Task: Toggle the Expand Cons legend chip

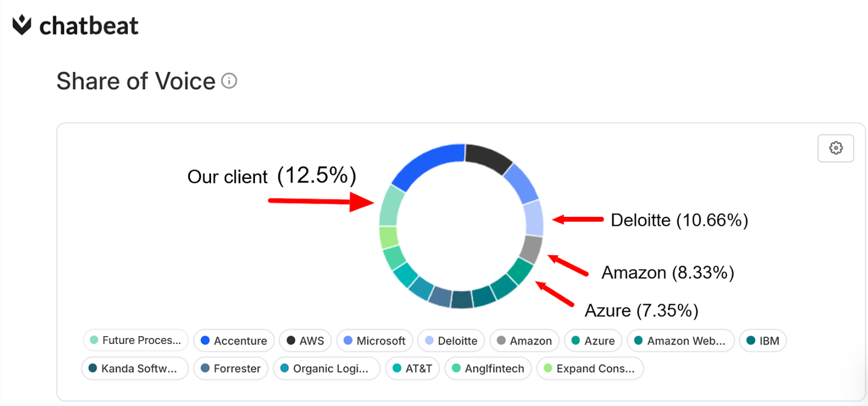Action: pos(590,369)
